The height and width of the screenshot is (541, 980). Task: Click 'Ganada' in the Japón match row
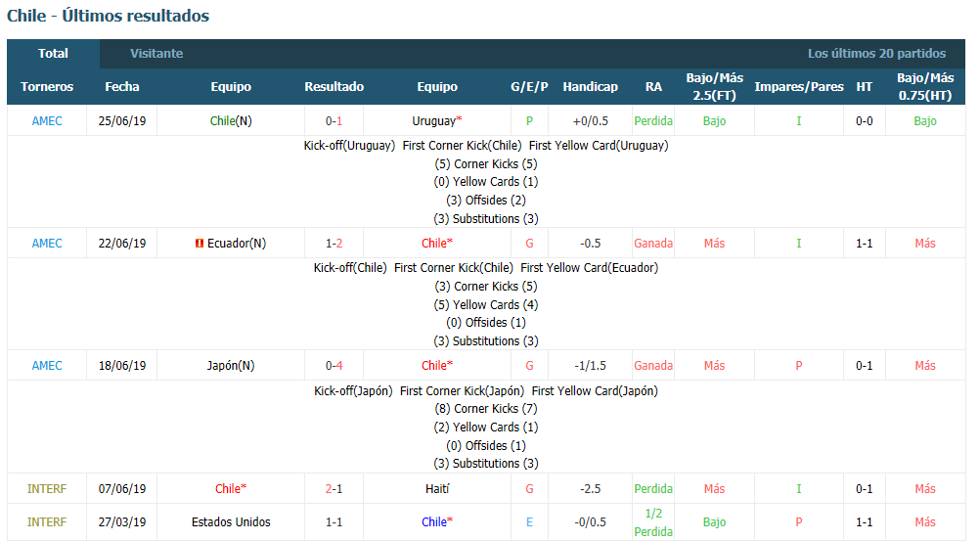click(653, 366)
